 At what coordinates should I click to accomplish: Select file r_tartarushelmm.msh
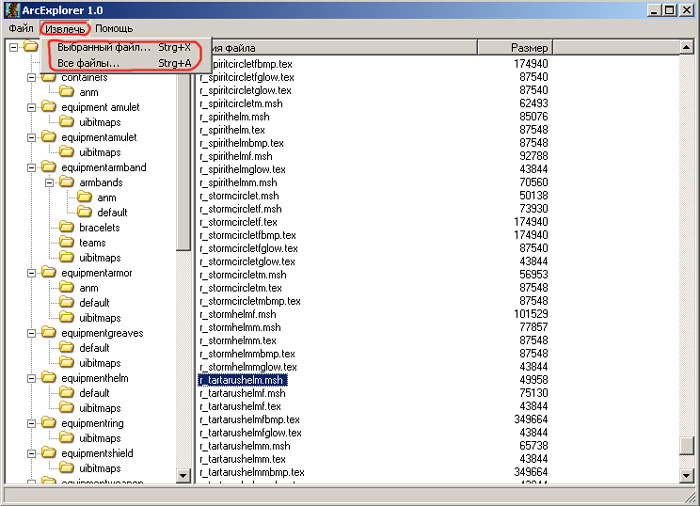pos(245,446)
